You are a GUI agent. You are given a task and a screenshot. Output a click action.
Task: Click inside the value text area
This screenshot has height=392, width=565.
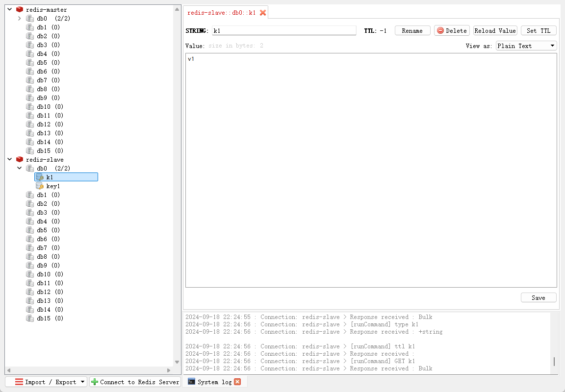pos(371,170)
